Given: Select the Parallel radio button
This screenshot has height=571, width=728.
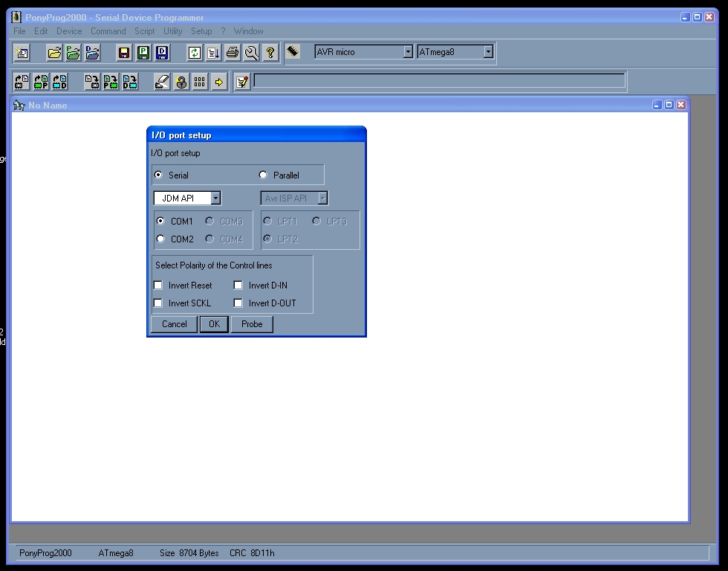Looking at the screenshot, I should (263, 175).
